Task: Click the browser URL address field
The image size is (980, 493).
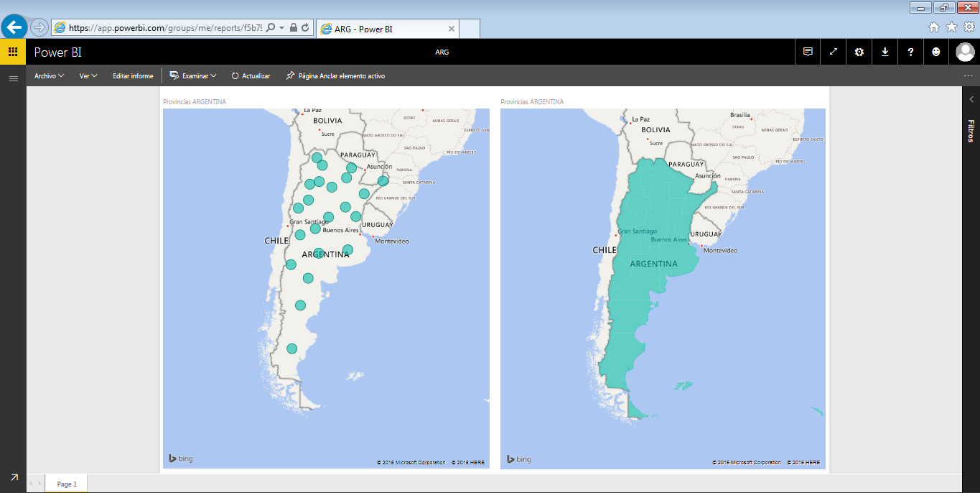Action: (167, 28)
